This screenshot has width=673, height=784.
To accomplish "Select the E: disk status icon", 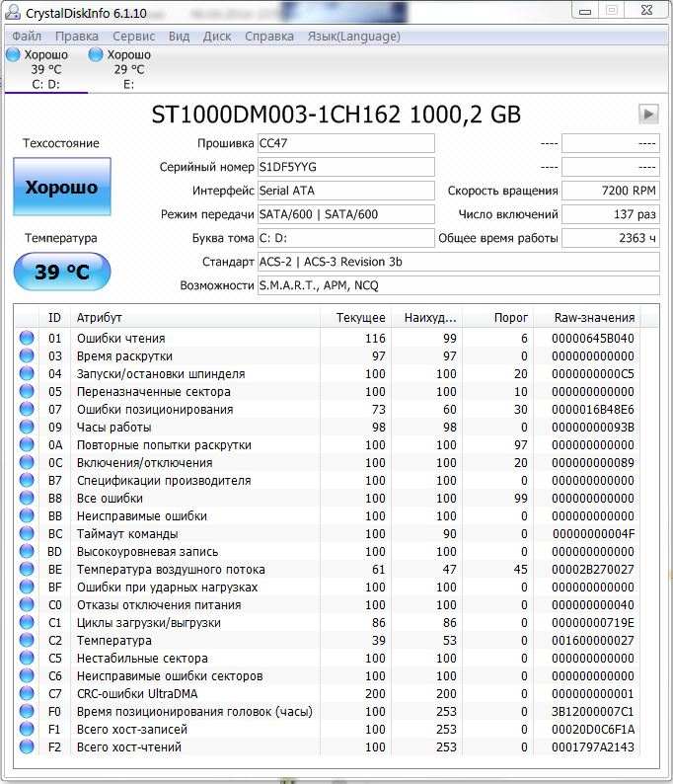I will [97, 55].
